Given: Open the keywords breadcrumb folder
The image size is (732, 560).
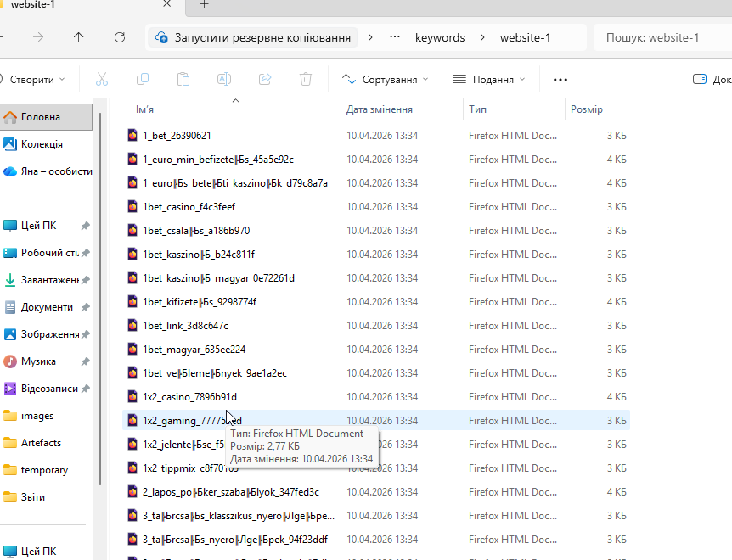Looking at the screenshot, I should 440,37.
